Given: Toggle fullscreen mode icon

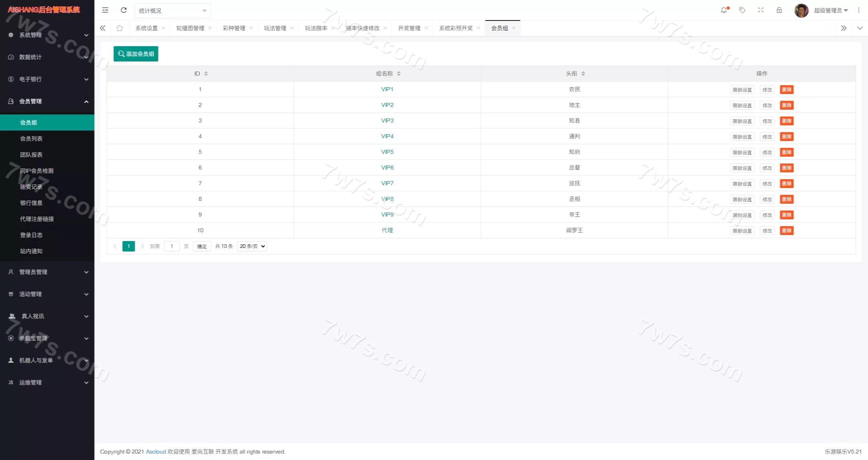Looking at the screenshot, I should (x=761, y=10).
